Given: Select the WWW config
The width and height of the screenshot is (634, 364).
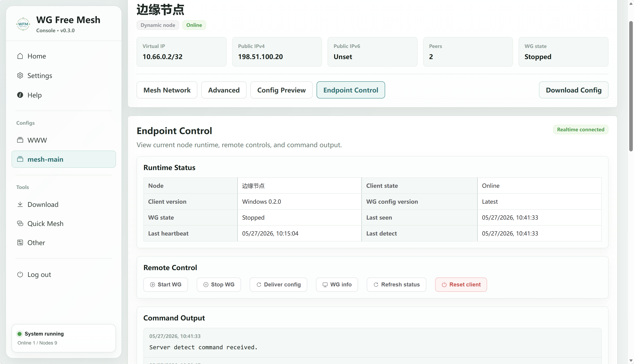Looking at the screenshot, I should (64, 140).
